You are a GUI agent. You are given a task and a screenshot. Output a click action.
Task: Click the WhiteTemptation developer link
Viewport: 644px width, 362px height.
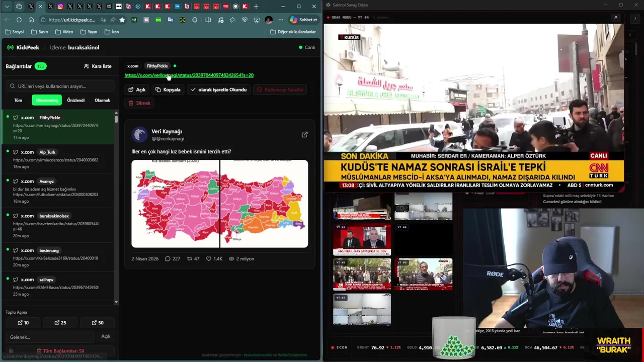(x=292, y=355)
